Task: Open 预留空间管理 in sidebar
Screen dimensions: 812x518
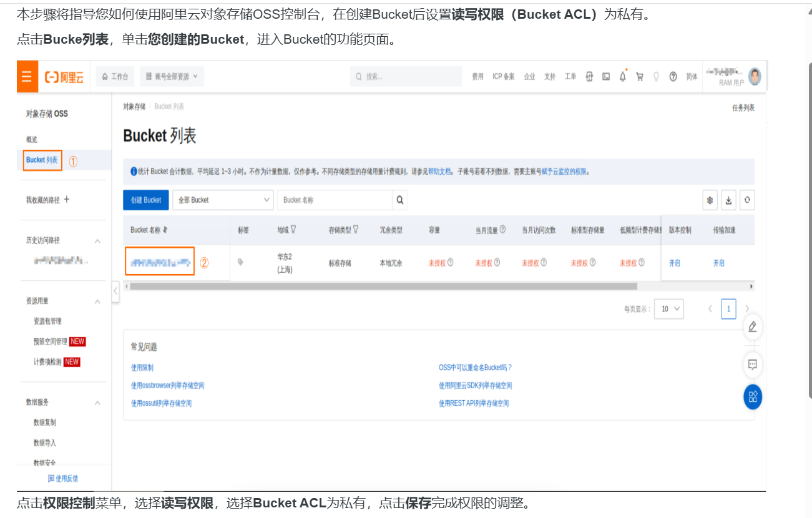Action: pyautogui.click(x=51, y=342)
